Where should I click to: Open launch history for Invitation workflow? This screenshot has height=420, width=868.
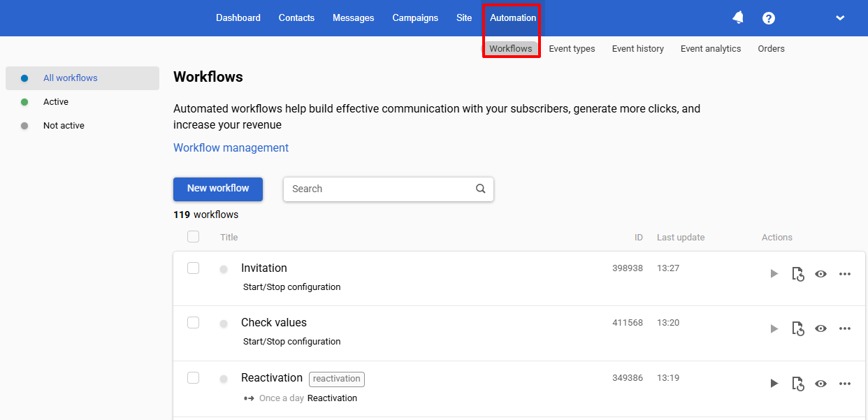click(797, 273)
